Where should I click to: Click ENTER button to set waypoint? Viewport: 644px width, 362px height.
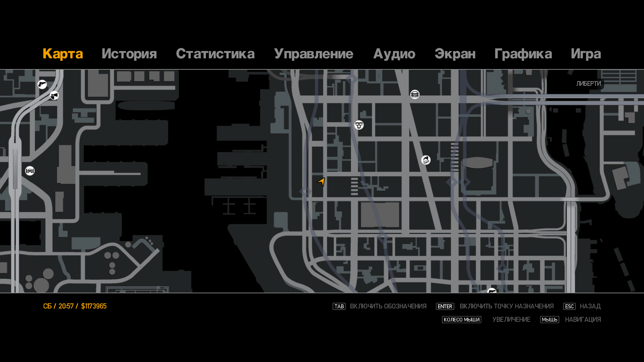(x=445, y=306)
